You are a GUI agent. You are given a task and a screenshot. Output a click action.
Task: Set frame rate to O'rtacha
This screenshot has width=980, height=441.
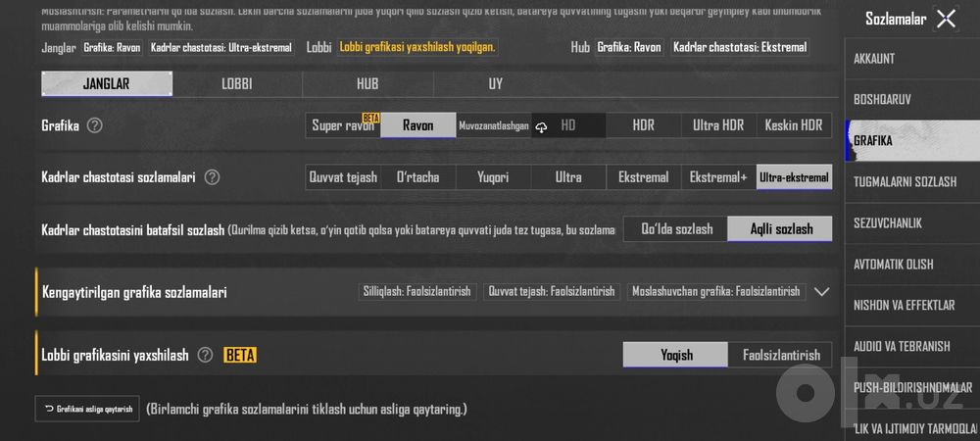418,177
